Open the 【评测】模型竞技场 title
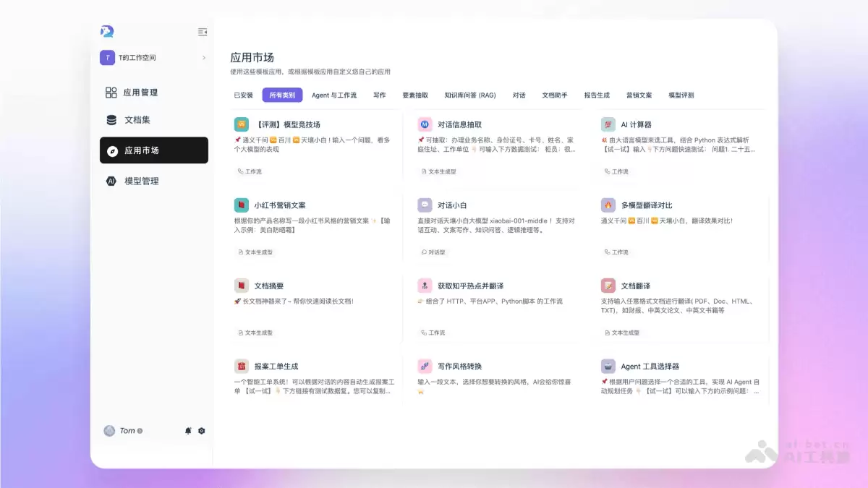This screenshot has height=488, width=868. pyautogui.click(x=287, y=124)
